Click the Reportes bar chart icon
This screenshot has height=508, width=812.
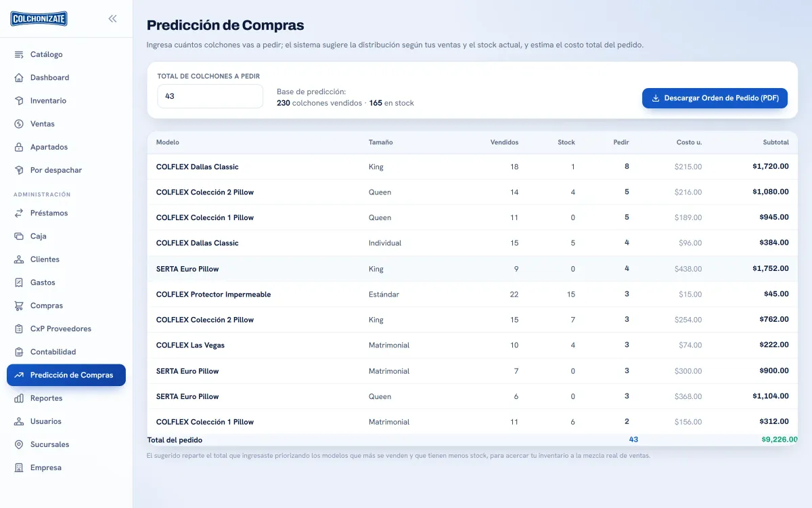[x=19, y=398]
